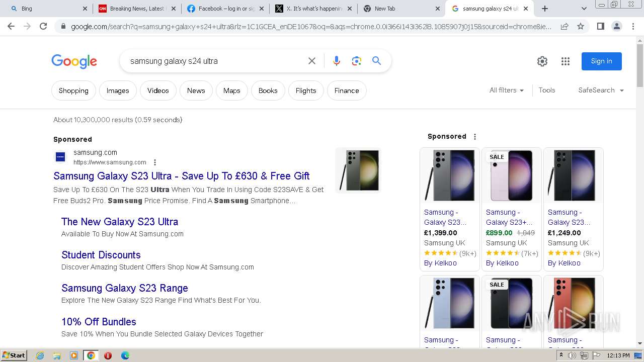Image resolution: width=644 pixels, height=362 pixels.
Task: Filter results by Shopping
Action: click(73, 90)
